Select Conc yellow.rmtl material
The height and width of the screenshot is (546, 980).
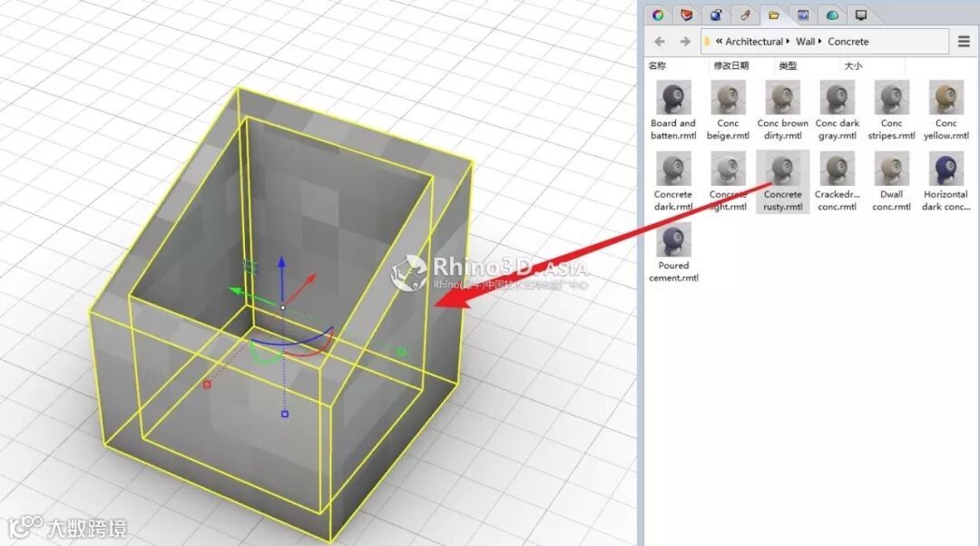(x=946, y=111)
